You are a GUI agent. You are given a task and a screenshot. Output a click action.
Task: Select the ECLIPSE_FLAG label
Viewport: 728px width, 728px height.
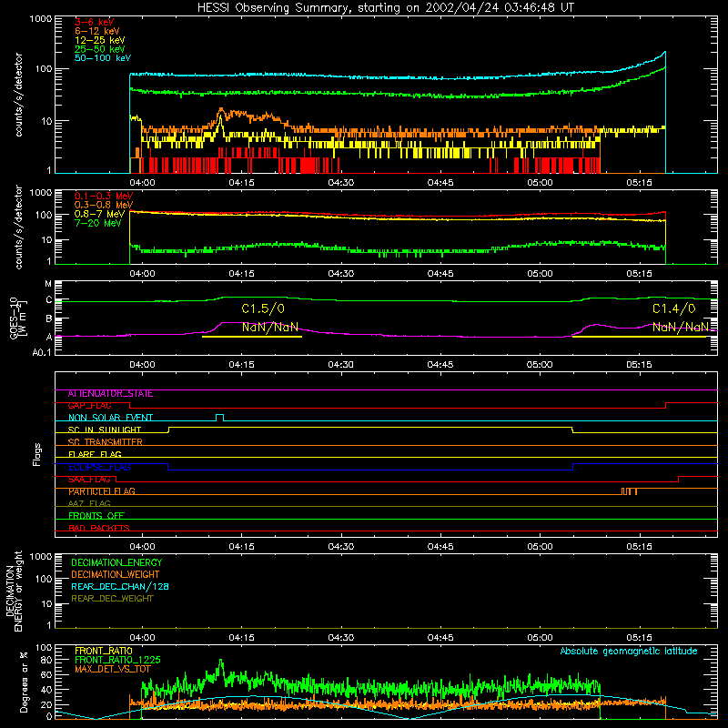click(x=99, y=467)
